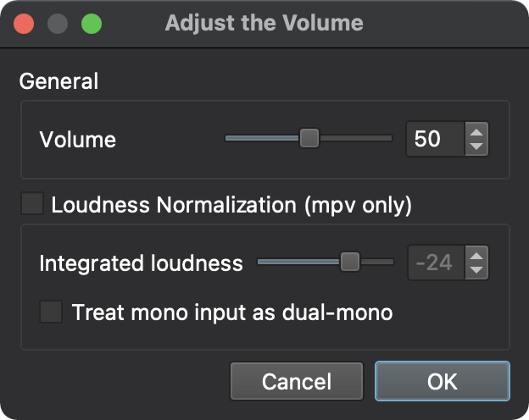Confirm the volume settings with OK
The image size is (529, 420).
(442, 381)
